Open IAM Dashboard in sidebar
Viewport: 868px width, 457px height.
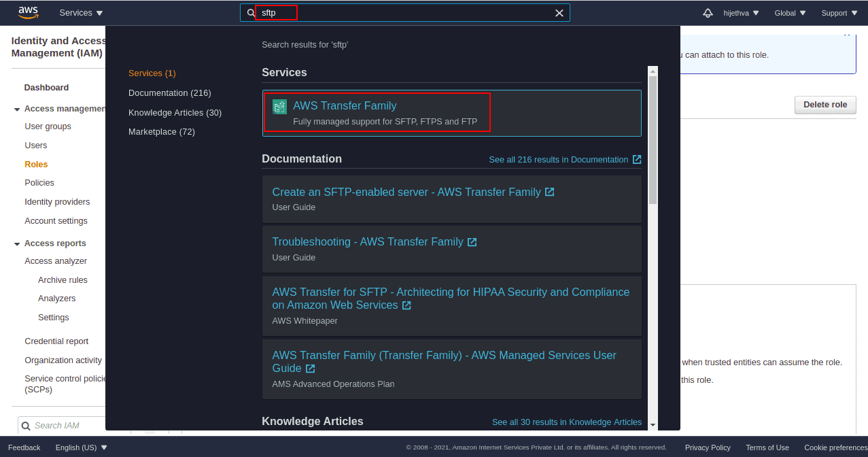pos(46,88)
